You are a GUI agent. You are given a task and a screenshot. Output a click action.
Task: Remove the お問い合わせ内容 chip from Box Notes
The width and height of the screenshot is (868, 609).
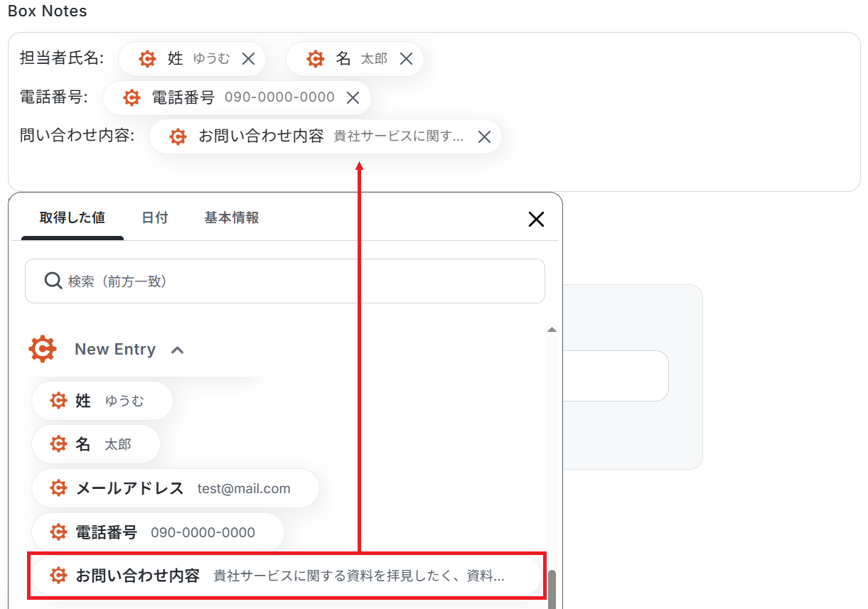pos(484,137)
